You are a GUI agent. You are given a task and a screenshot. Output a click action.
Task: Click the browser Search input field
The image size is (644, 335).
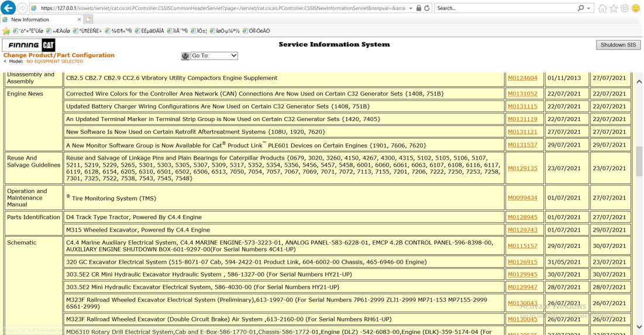tap(505, 8)
